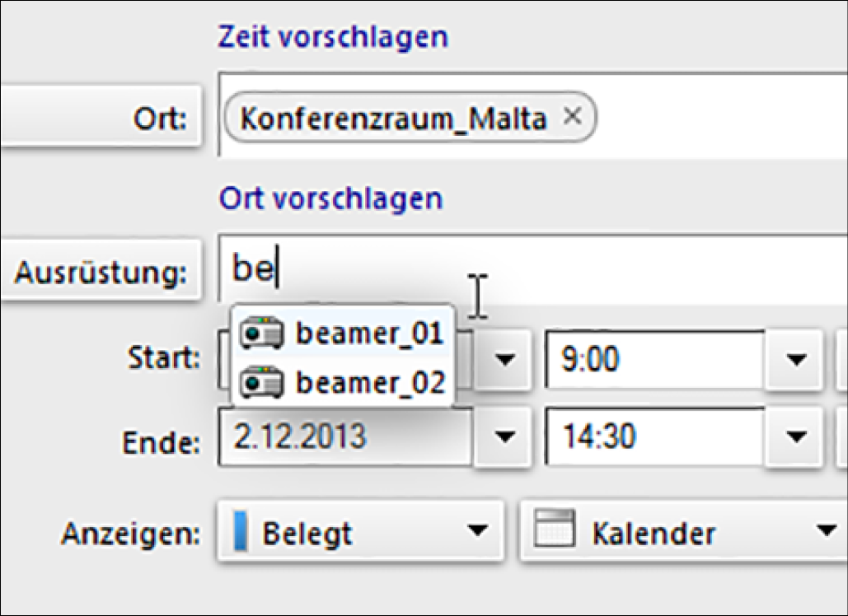Click the 2.12.2013 end date field

pyautogui.click(x=346, y=437)
